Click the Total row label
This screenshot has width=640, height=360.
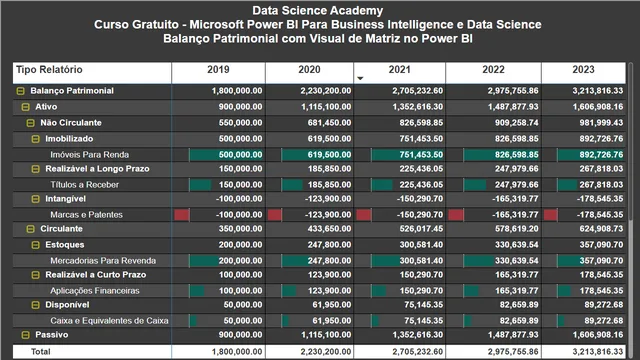(x=40, y=351)
